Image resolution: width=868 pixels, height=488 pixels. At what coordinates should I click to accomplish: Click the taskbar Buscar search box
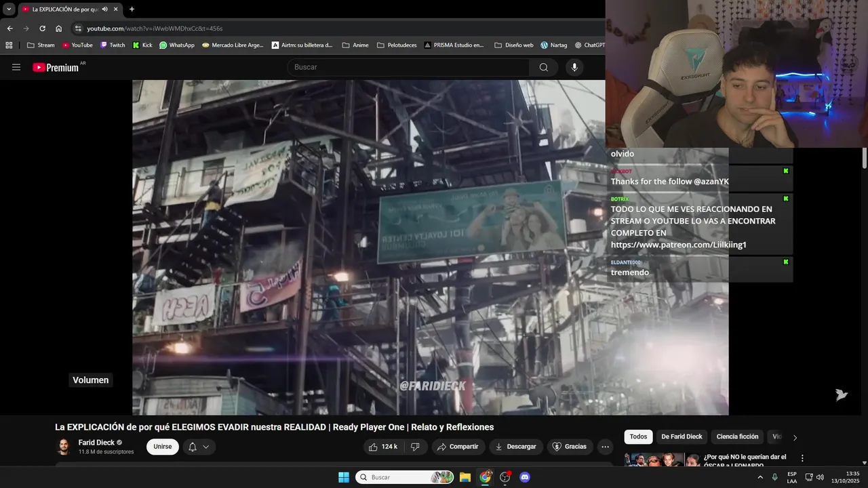(x=405, y=477)
